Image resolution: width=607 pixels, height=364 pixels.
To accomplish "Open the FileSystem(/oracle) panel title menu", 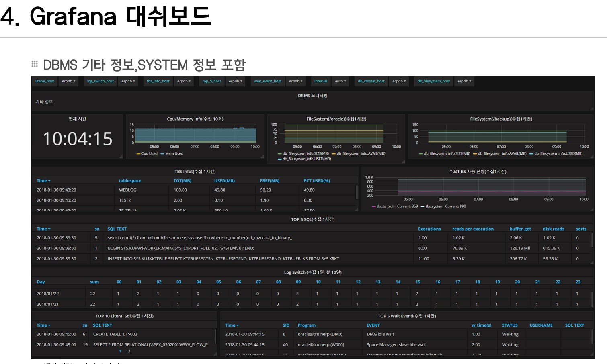I will coord(336,119).
